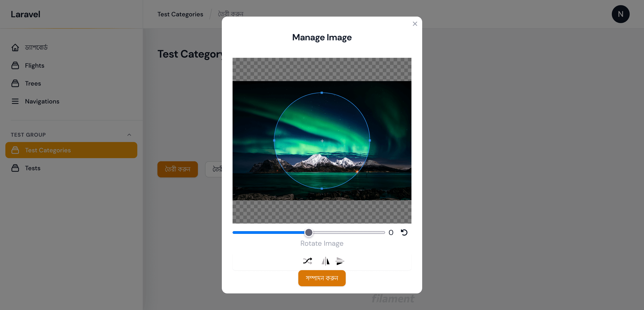Click the shuffle/randomize crop icon
The height and width of the screenshot is (310, 644).
point(307,261)
